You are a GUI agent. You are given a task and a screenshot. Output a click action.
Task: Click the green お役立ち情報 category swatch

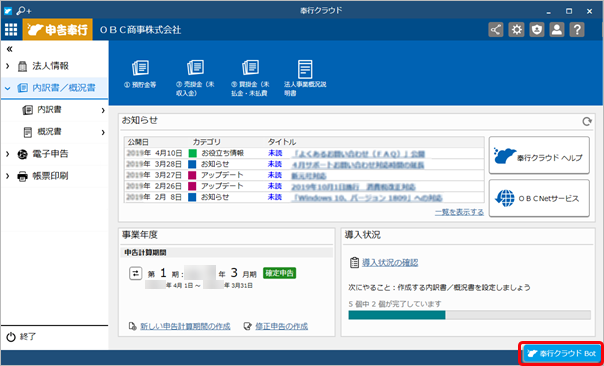pos(192,153)
